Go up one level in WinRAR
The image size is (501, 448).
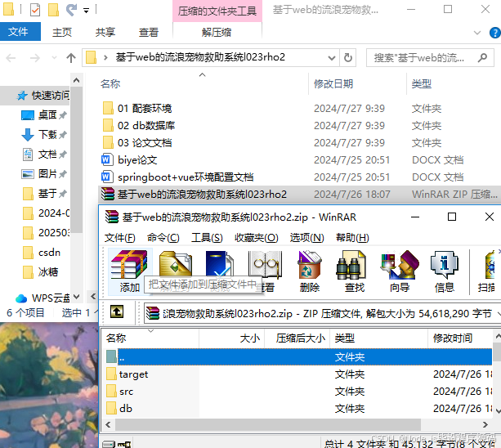click(x=117, y=311)
